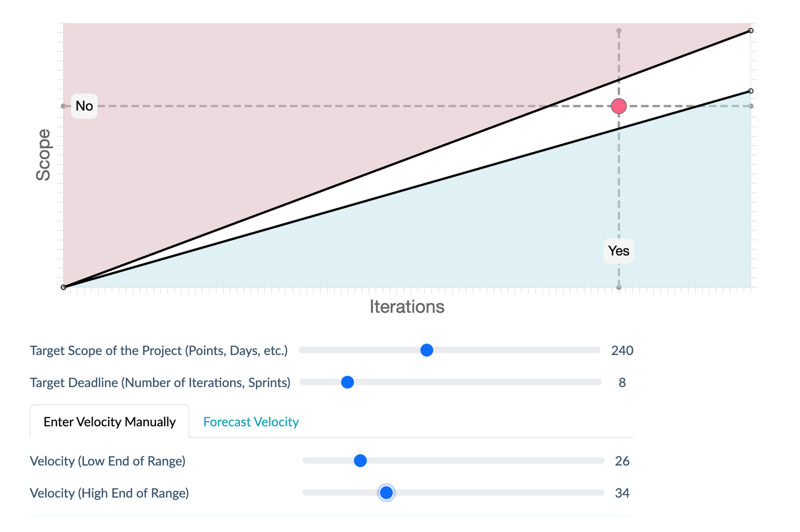Click the Target Deadline slider handle
Screen dimensions: 800x532
pos(348,383)
